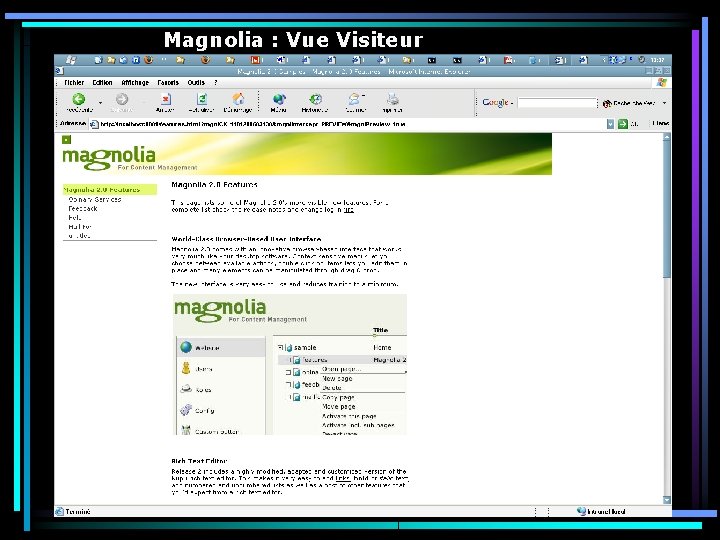Follow the underlined link ending the intro paragraph
720x540 pixels.
(349, 210)
